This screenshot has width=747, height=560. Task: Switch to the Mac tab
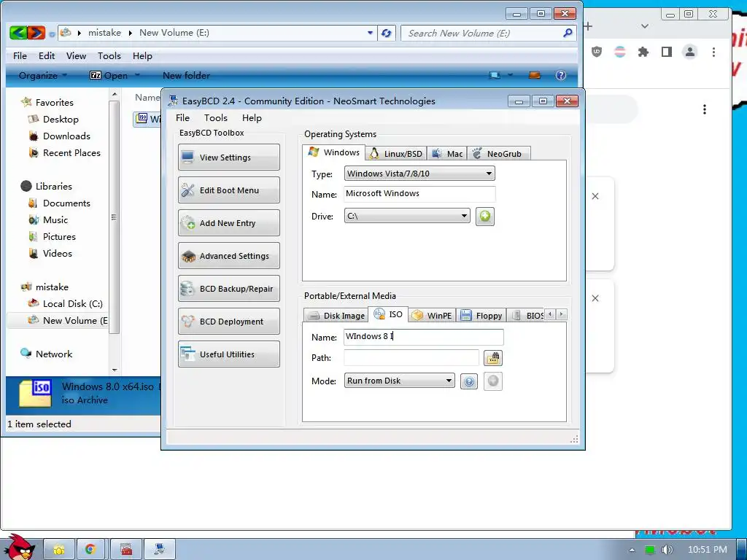pos(447,153)
